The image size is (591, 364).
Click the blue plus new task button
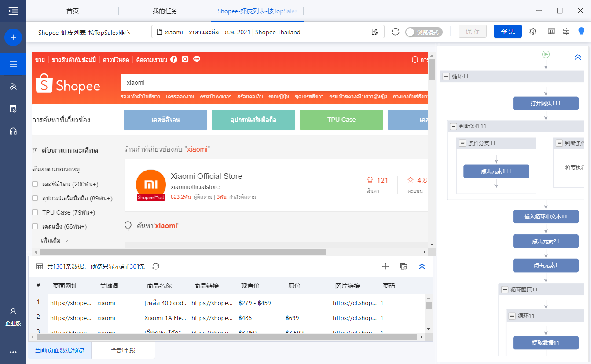[13, 37]
